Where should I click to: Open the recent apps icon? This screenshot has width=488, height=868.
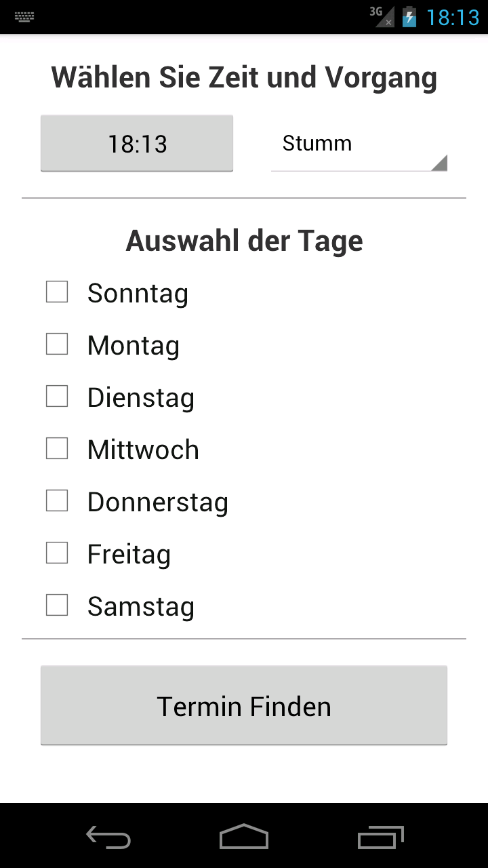click(x=380, y=837)
